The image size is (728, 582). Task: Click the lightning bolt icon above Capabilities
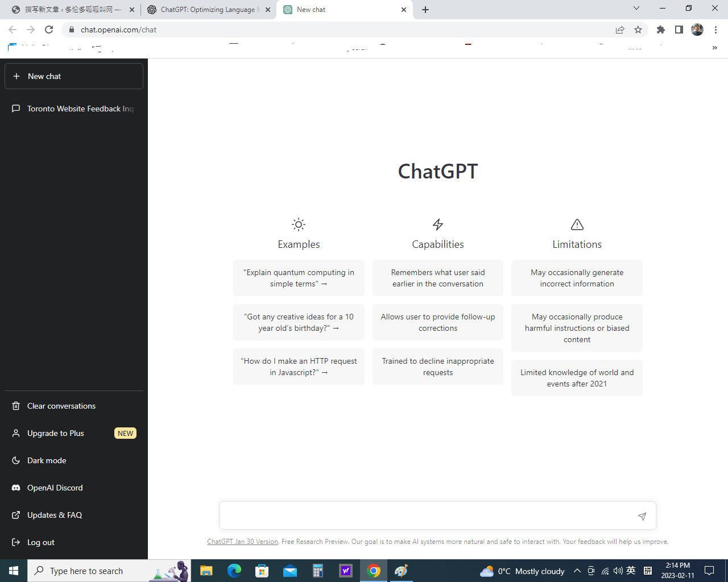[x=438, y=225]
